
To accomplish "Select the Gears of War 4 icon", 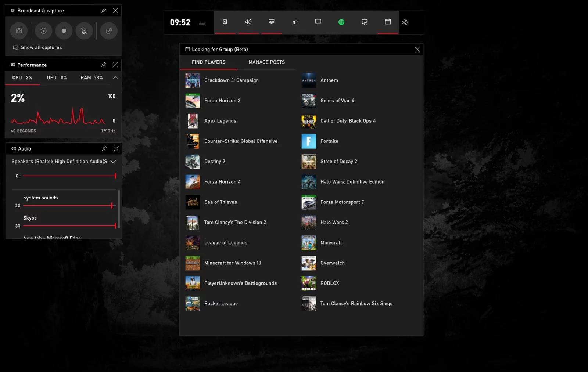I will click(309, 101).
